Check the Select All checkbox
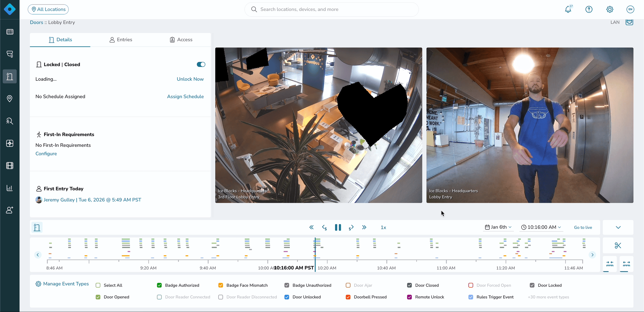Viewport: 644px width, 312px height. coord(98,285)
